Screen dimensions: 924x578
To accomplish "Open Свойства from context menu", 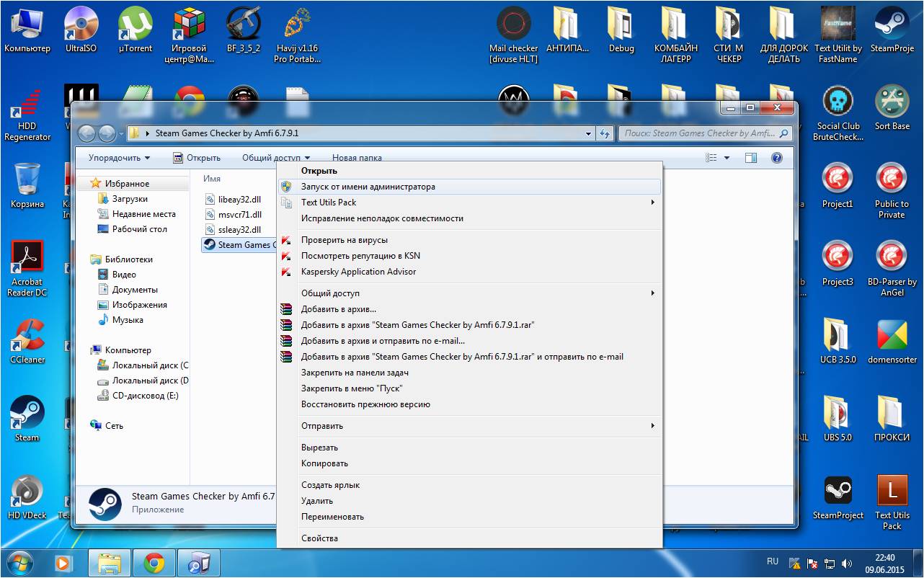I will tap(469, 538).
